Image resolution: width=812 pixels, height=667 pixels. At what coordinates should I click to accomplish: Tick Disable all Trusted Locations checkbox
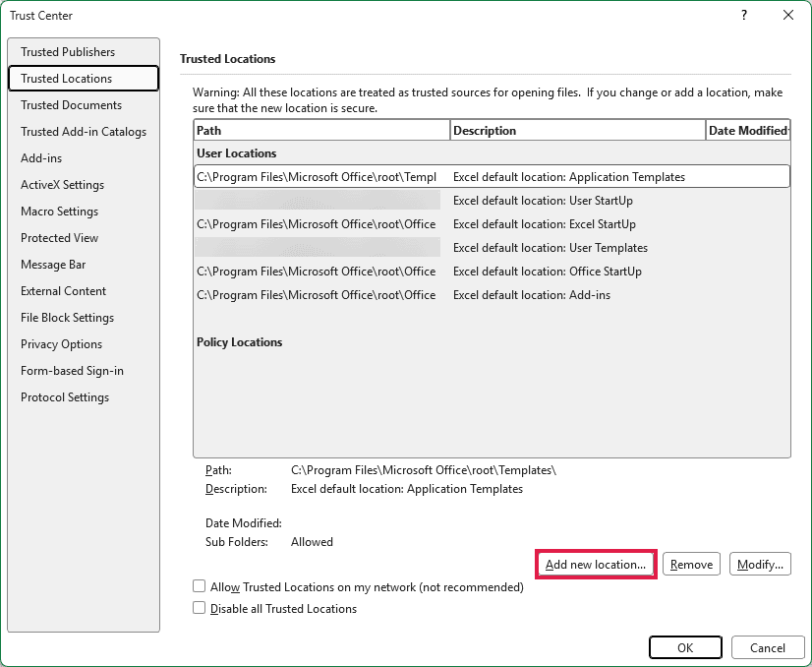pos(199,607)
